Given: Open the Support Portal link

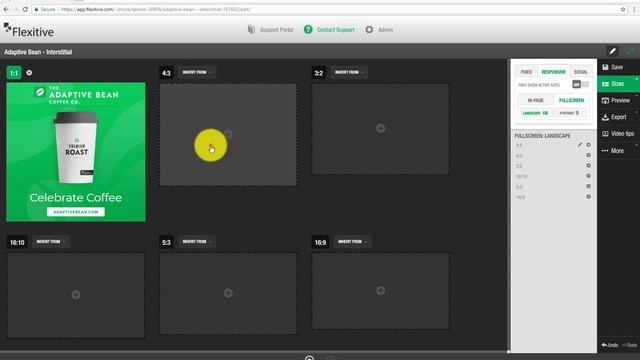Looking at the screenshot, I should pyautogui.click(x=277, y=30).
